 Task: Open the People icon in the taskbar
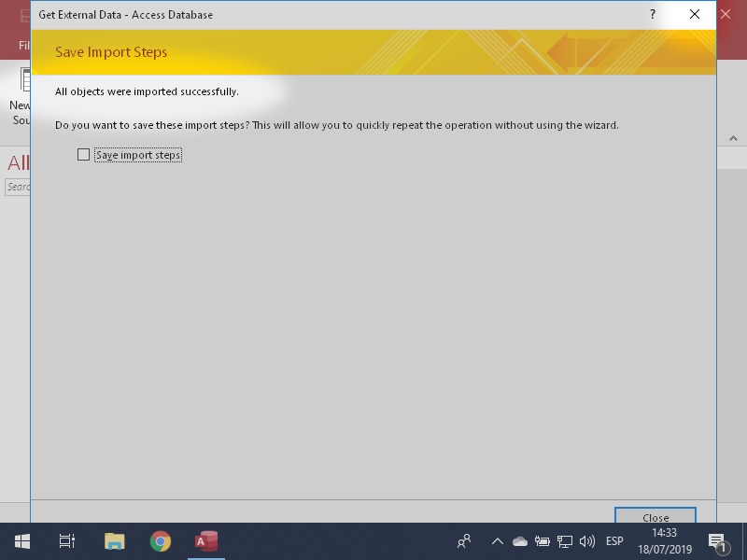point(464,541)
